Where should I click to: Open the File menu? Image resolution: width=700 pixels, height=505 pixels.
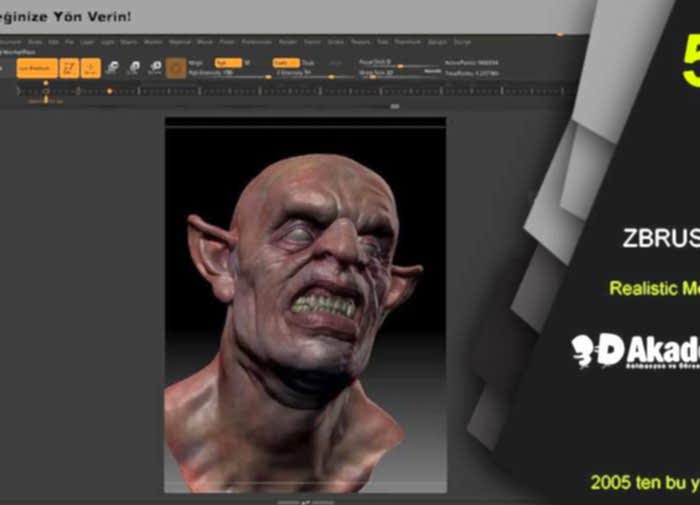pyautogui.click(x=69, y=42)
